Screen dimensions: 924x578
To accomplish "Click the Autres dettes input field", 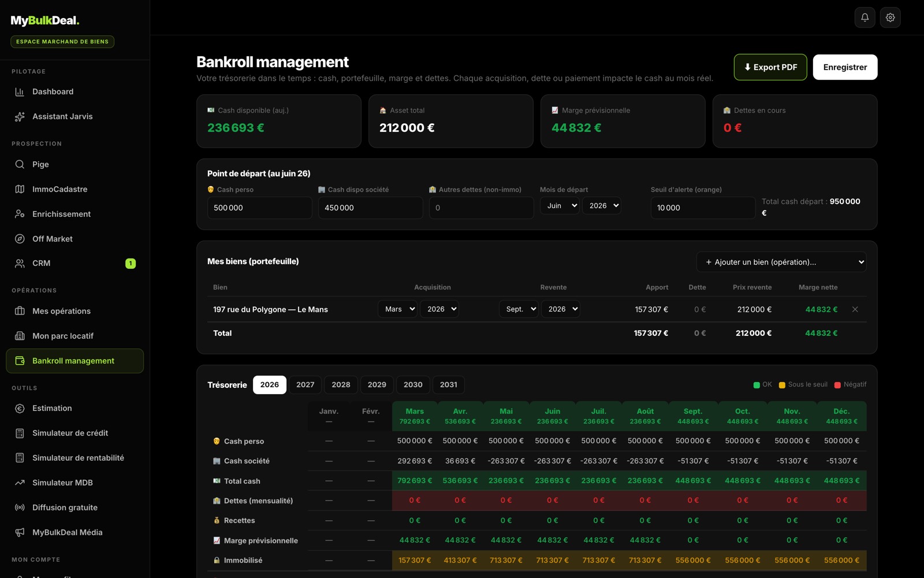I will coord(482,208).
